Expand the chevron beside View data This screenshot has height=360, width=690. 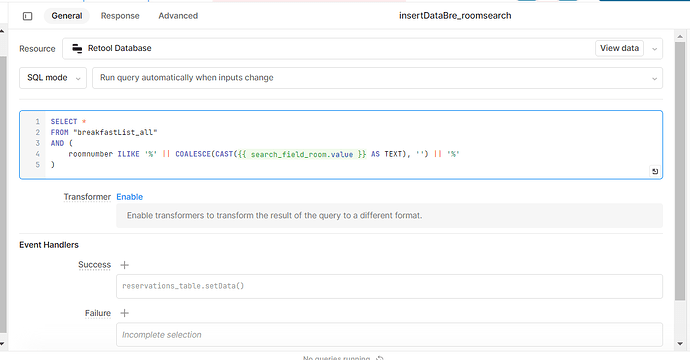pos(654,49)
